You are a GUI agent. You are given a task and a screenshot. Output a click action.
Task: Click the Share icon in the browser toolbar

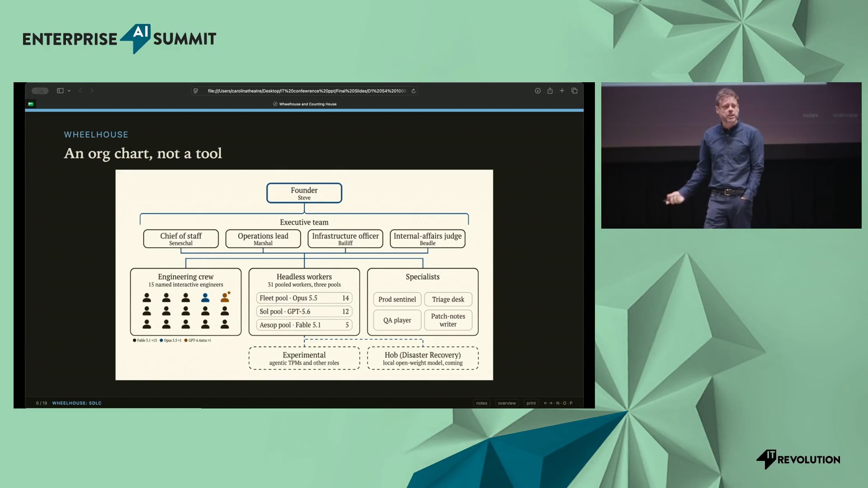[x=550, y=91]
